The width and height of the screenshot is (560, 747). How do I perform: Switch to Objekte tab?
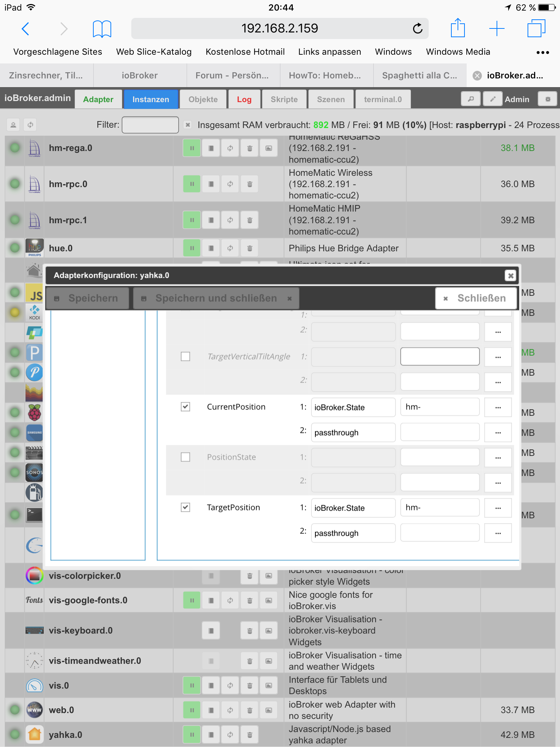pos(203,99)
